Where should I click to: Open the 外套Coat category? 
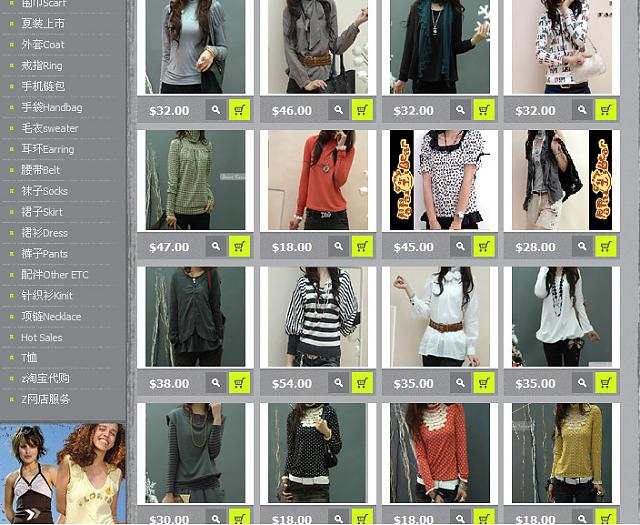click(x=43, y=44)
